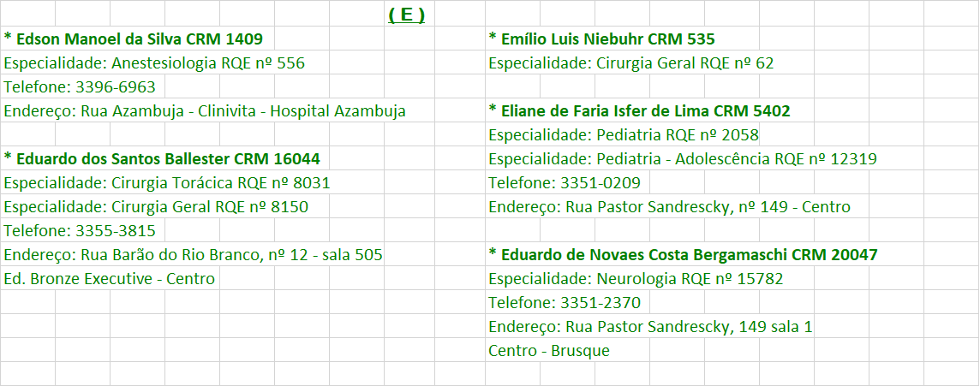980x386 pixels.
Task: Click the Pediatria RQE nº 2058 cell
Action: [623, 135]
